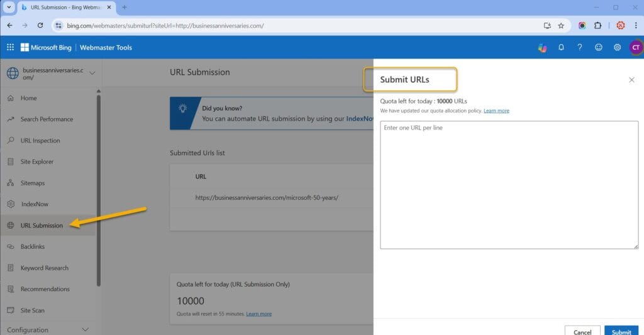The image size is (644, 335).
Task: Open Sitemaps in the sidebar
Action: [x=33, y=183]
